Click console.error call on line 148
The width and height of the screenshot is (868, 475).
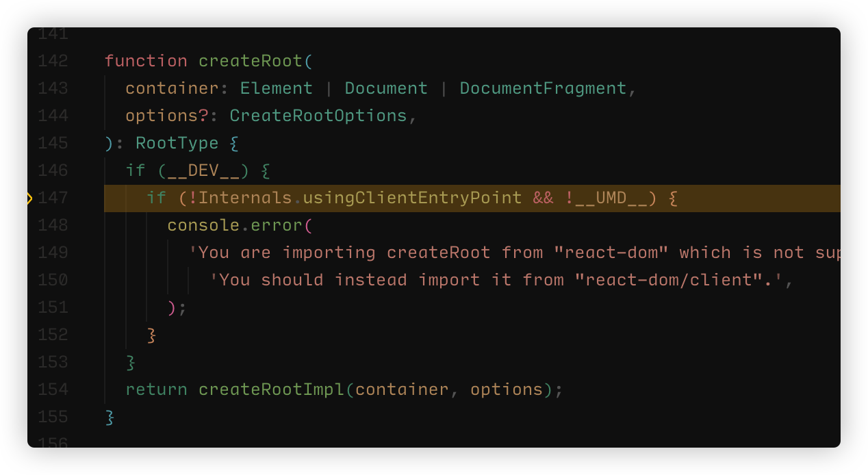(x=235, y=225)
